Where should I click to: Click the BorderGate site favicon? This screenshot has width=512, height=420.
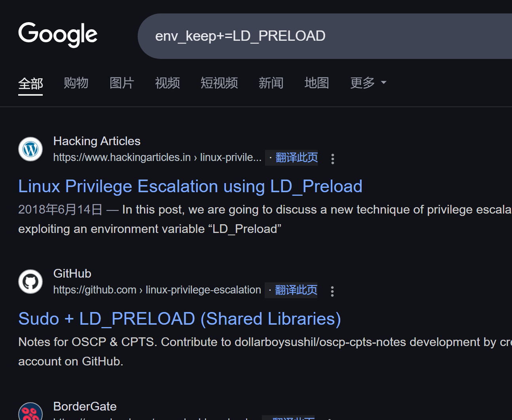click(x=30, y=412)
